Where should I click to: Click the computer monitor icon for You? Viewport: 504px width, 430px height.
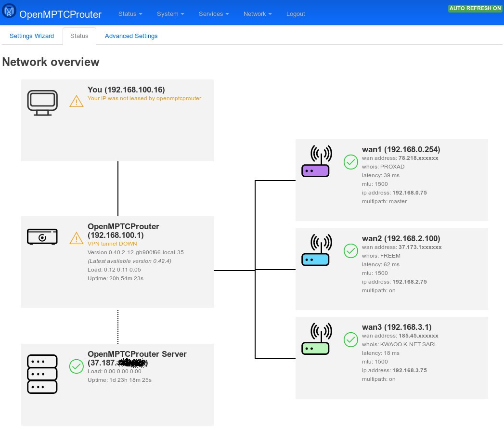[x=42, y=103]
